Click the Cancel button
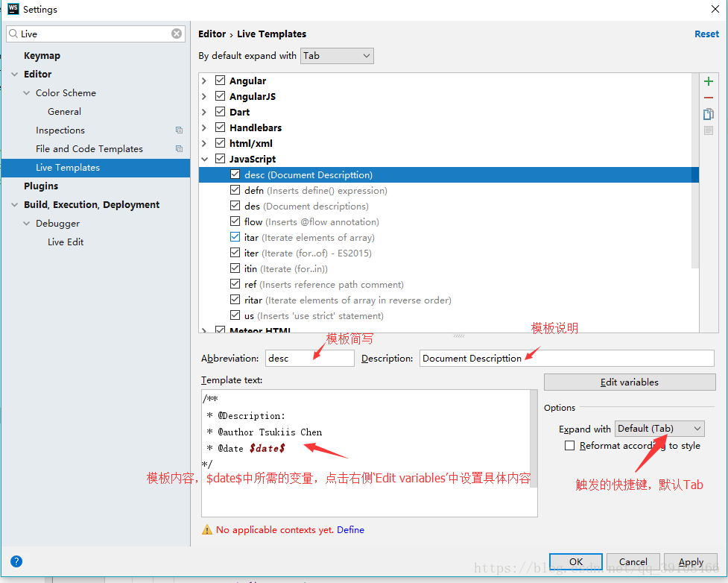This screenshot has height=583, width=728. click(x=633, y=561)
